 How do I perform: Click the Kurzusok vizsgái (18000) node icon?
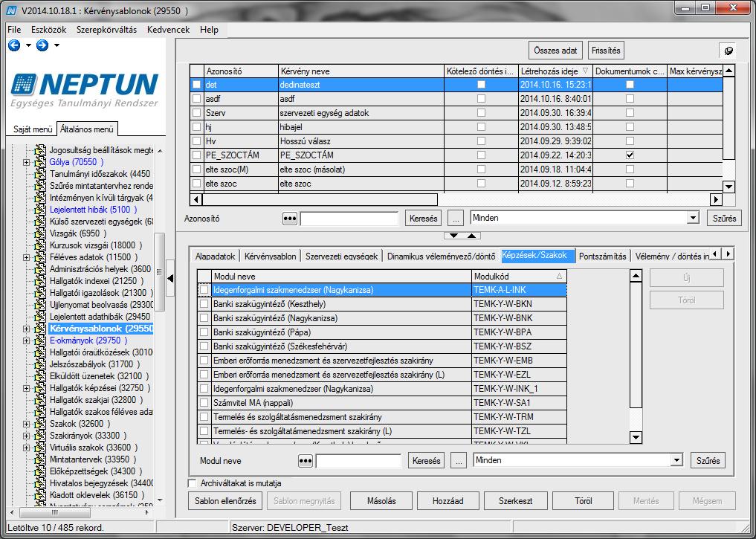tap(40, 245)
